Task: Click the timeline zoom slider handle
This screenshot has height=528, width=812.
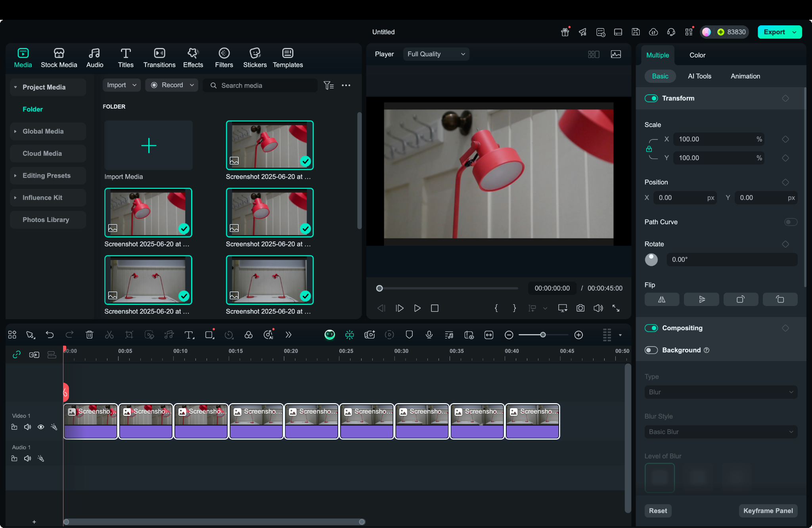Action: tap(543, 335)
